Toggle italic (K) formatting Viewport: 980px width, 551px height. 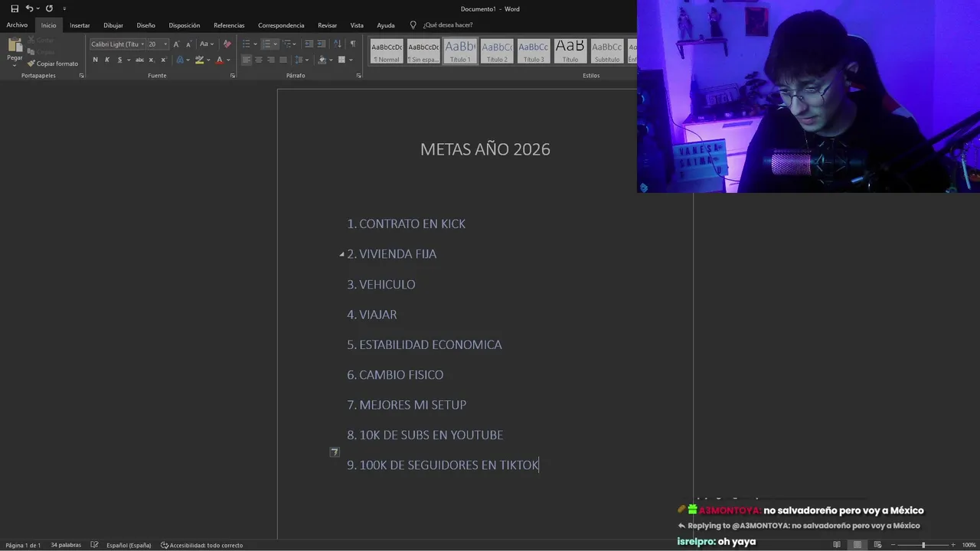[x=107, y=60]
